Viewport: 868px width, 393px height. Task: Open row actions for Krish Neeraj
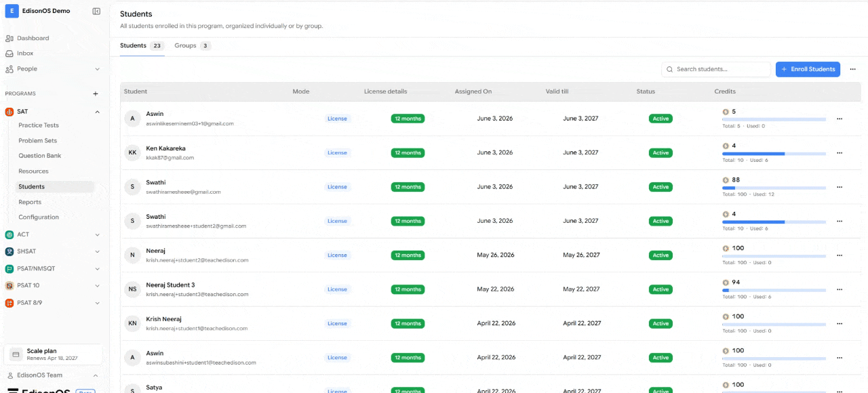coord(840,323)
